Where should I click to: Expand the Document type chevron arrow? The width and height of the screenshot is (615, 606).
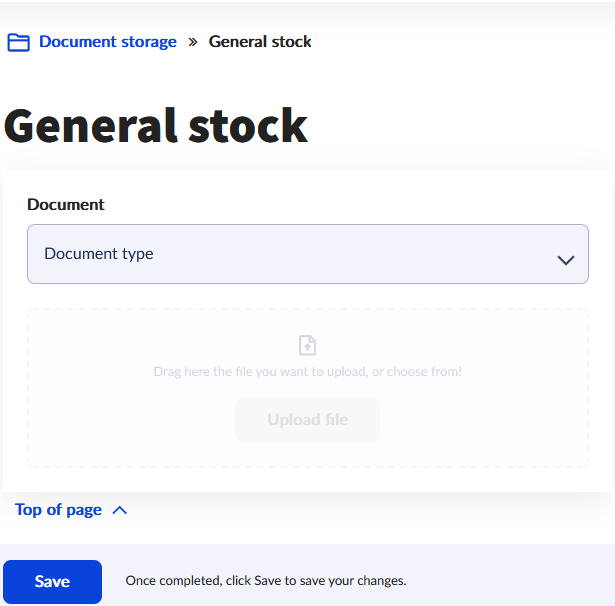[566, 260]
